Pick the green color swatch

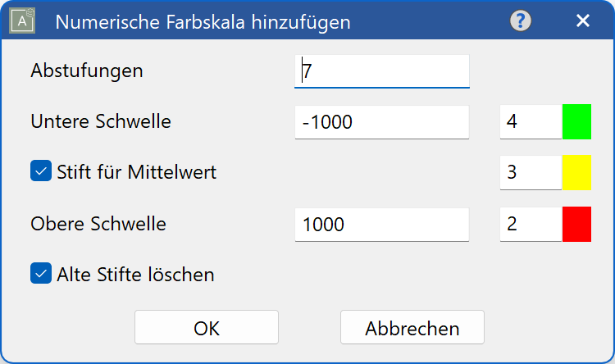click(576, 121)
